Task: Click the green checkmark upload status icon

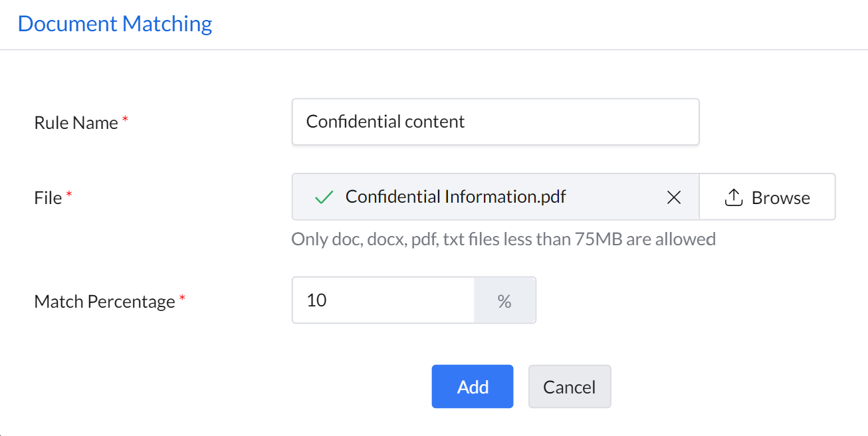Action: 324,197
